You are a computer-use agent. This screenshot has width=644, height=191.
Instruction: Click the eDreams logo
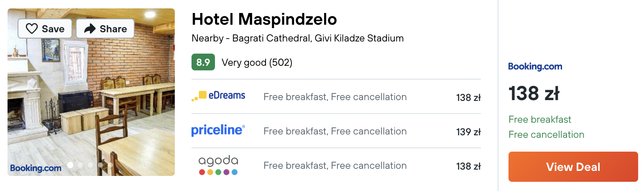click(218, 96)
